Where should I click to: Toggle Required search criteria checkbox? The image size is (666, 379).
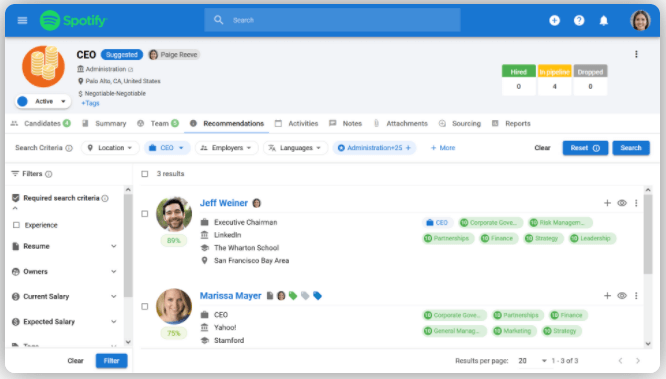click(16, 198)
